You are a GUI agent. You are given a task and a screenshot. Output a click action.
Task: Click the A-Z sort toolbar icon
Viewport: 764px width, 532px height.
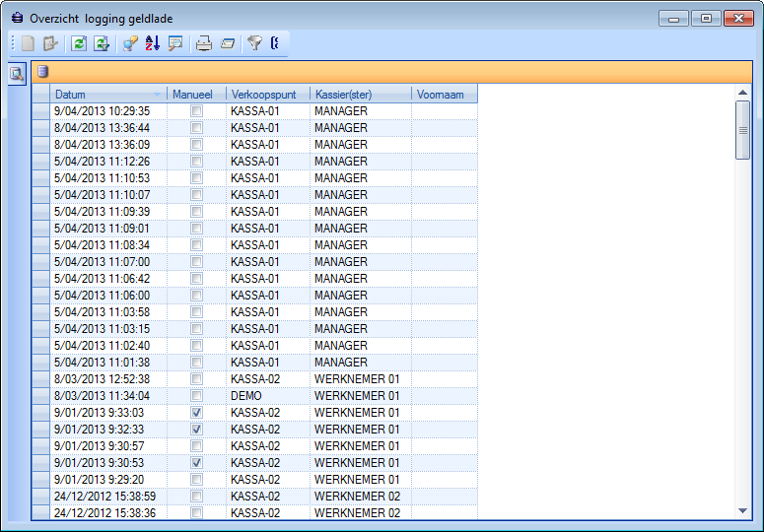(x=152, y=42)
